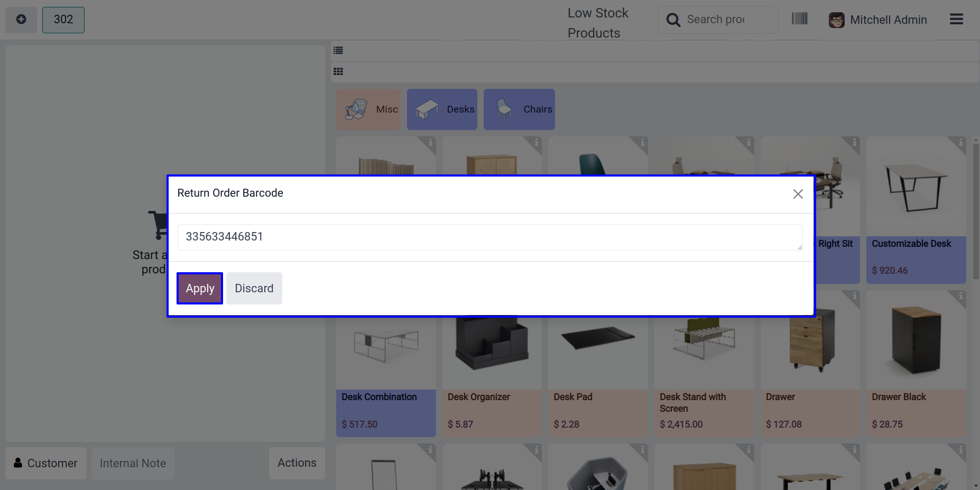Discard the barcode dialog

pos(254,289)
